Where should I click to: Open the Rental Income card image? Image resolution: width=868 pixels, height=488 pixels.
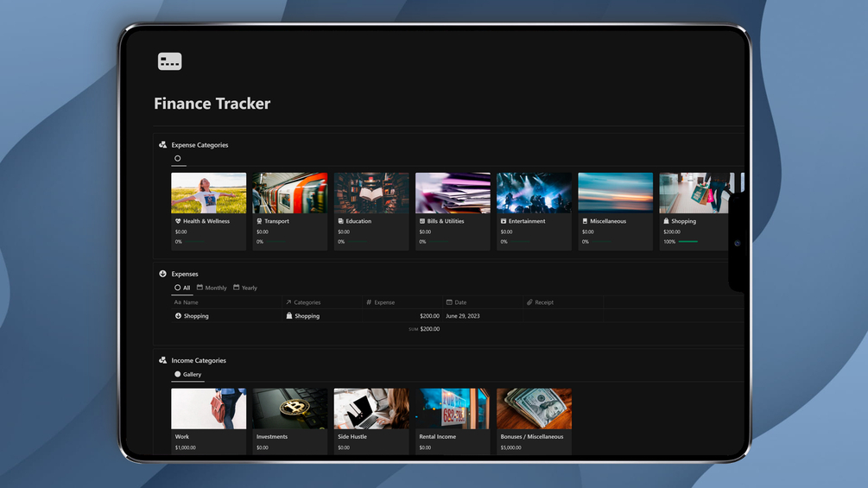[453, 409]
